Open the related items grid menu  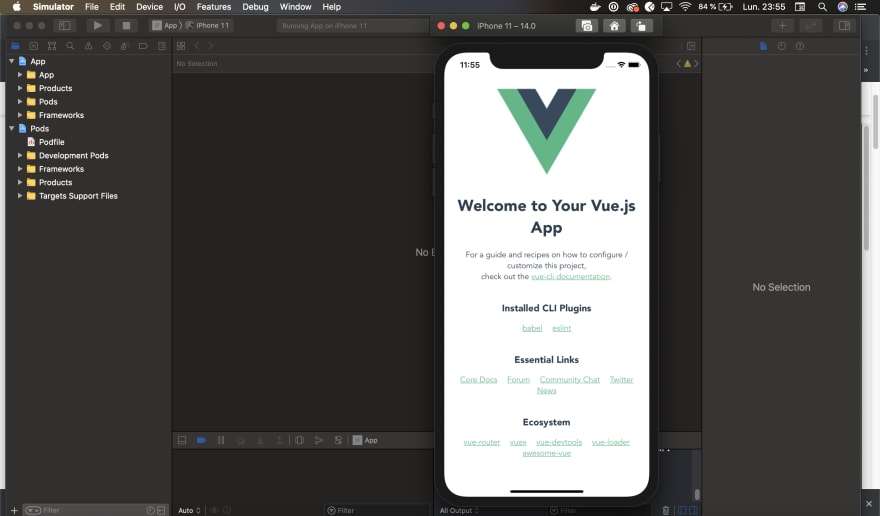[181, 46]
